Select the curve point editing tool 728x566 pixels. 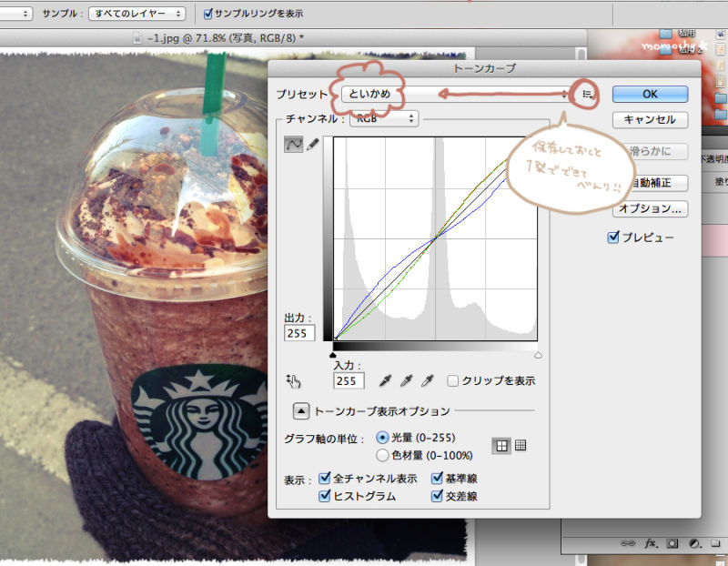click(x=293, y=145)
